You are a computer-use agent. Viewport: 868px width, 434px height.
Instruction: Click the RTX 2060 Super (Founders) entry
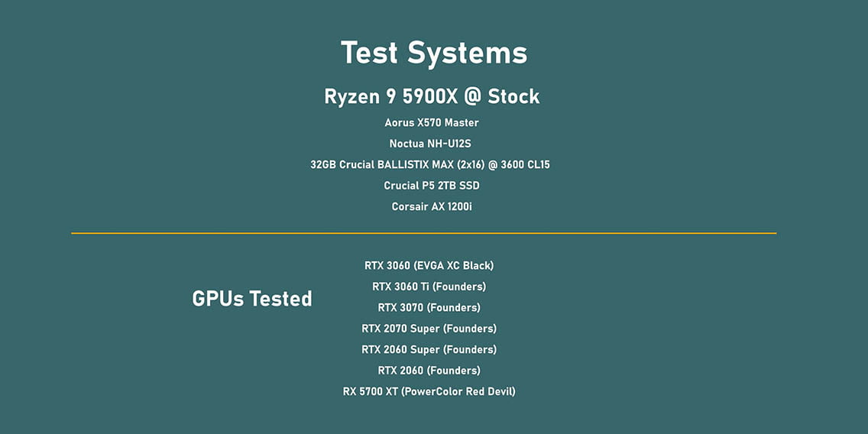[429, 349]
